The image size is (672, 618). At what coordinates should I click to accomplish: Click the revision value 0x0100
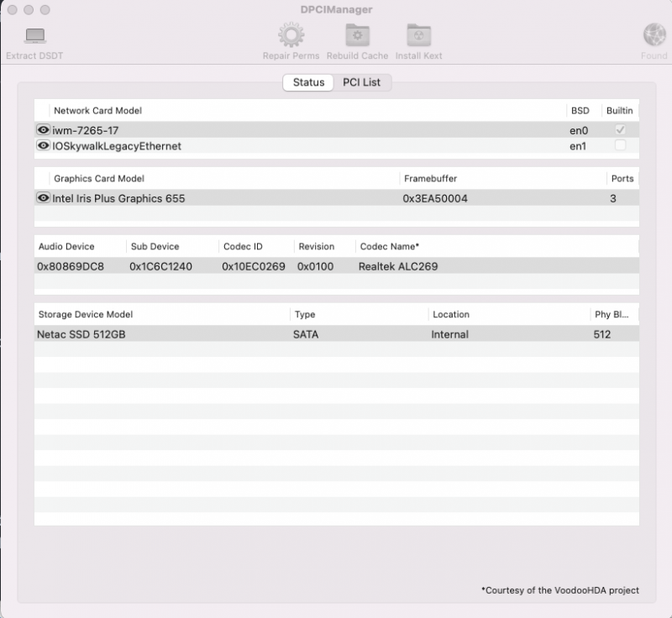click(315, 266)
